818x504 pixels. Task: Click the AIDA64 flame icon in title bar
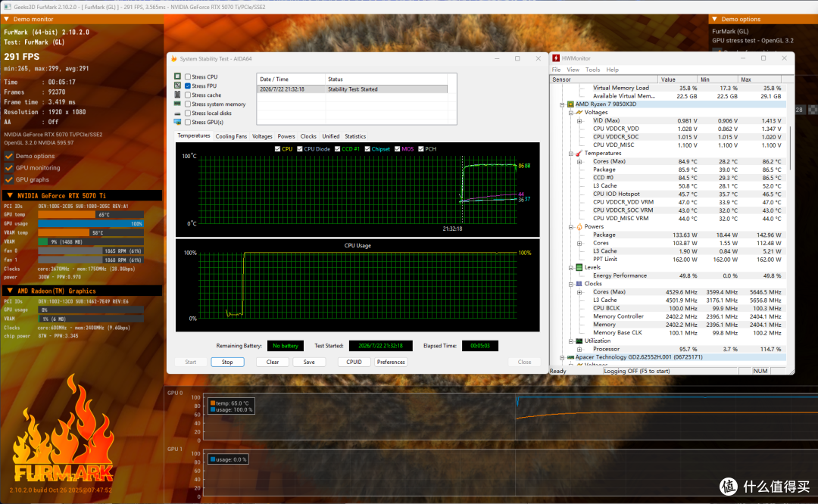click(x=174, y=59)
